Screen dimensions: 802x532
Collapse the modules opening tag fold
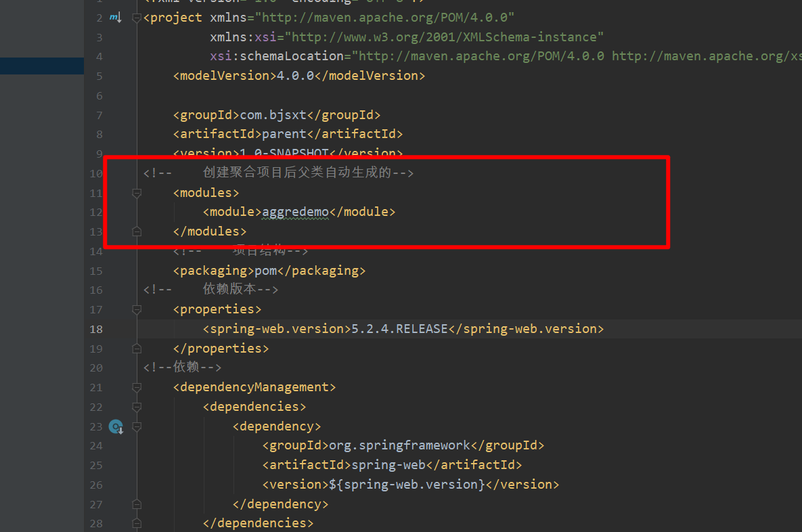point(137,193)
